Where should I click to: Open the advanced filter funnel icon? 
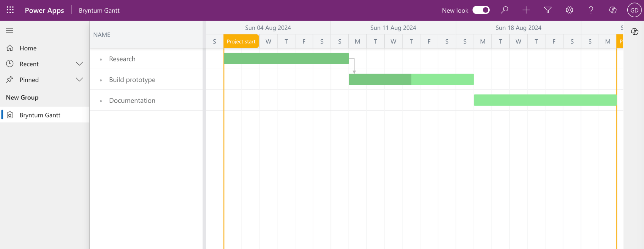click(548, 10)
